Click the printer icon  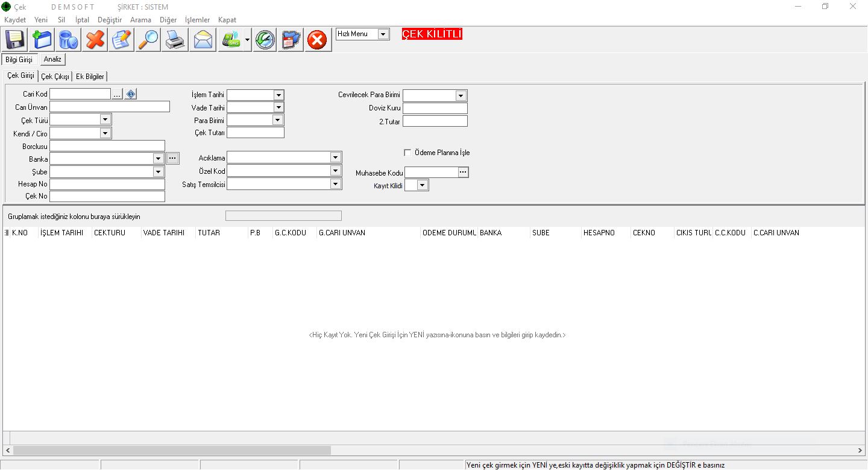tap(175, 40)
